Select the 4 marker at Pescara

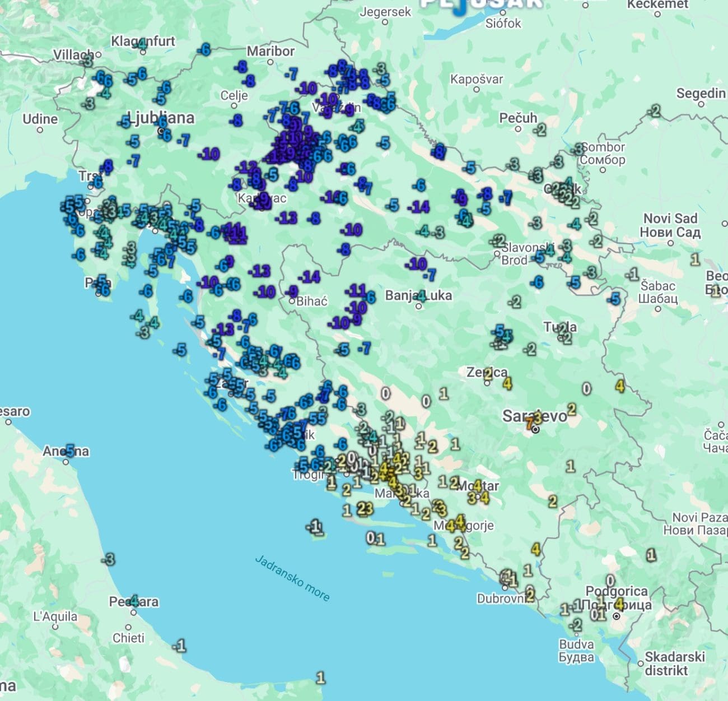(134, 601)
